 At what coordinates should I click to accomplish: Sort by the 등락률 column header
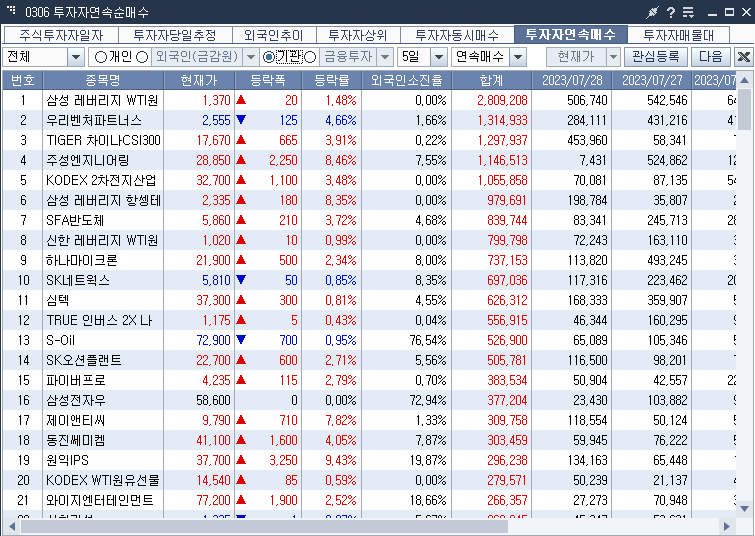331,80
